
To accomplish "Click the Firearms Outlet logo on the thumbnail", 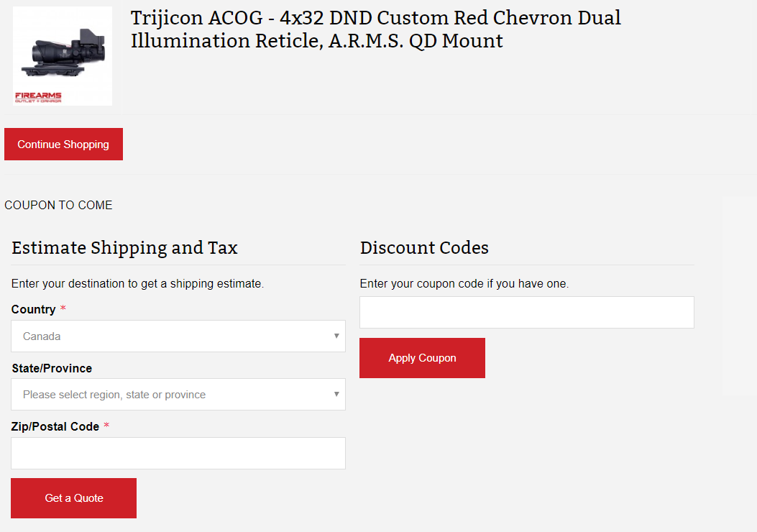I will tap(38, 97).
